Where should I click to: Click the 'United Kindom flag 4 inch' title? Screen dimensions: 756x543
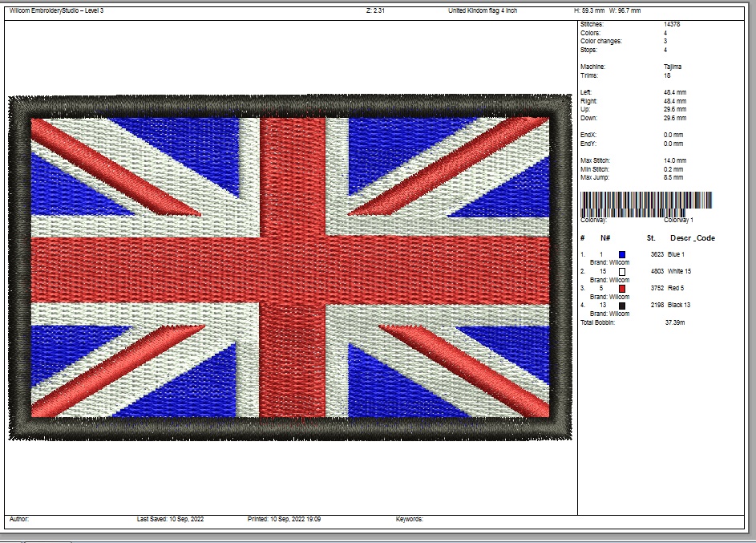483,10
